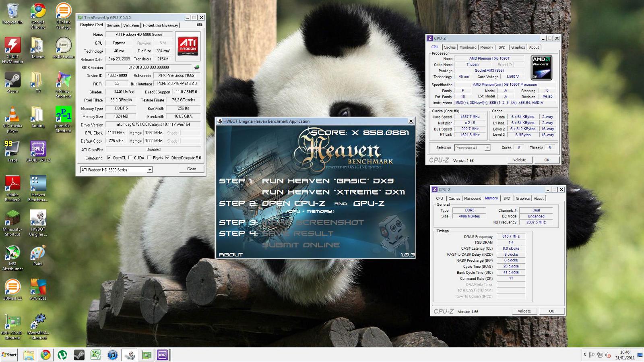Viewport: 644px width, 362px height.
Task: Launch Google Chrome from the desktop
Action: click(x=38, y=16)
